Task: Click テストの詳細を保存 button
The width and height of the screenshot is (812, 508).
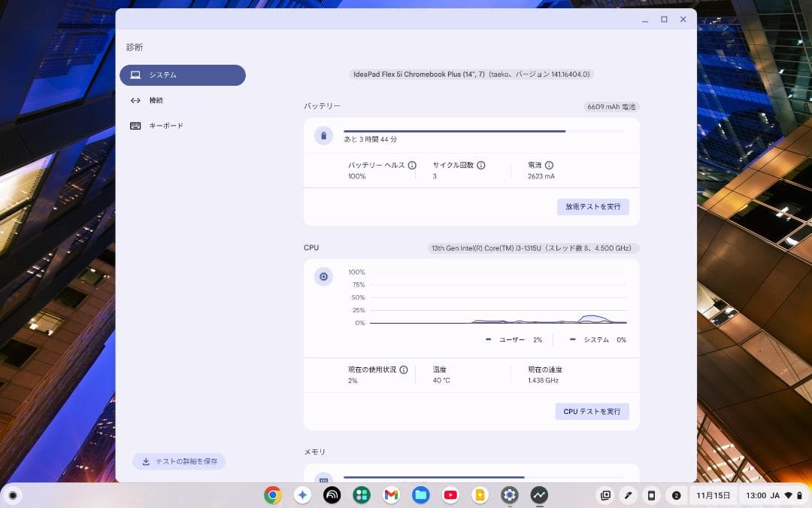Action: click(x=179, y=461)
